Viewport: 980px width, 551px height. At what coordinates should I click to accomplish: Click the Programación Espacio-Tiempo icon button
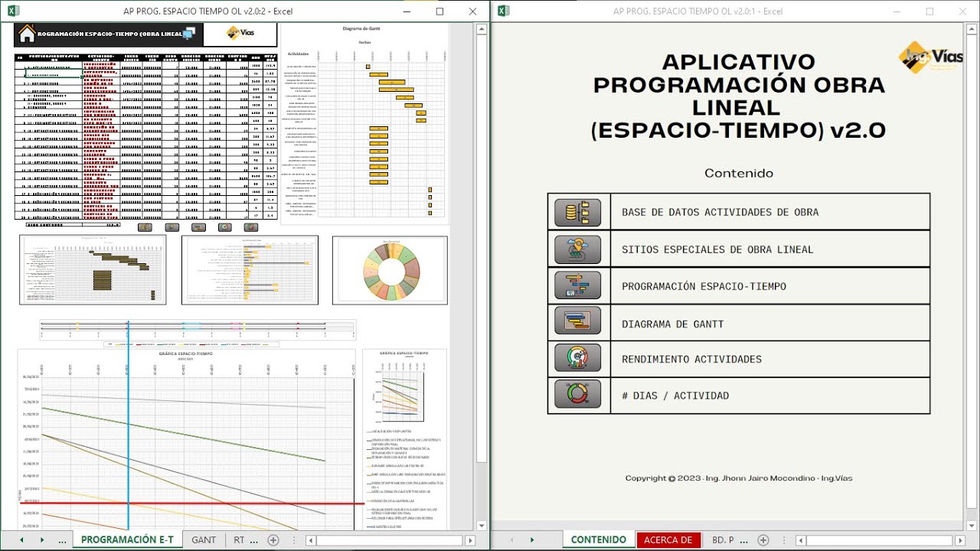tap(578, 285)
